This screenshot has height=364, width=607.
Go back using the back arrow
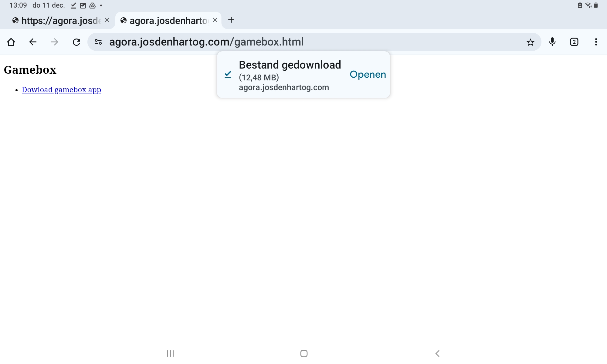tap(33, 42)
